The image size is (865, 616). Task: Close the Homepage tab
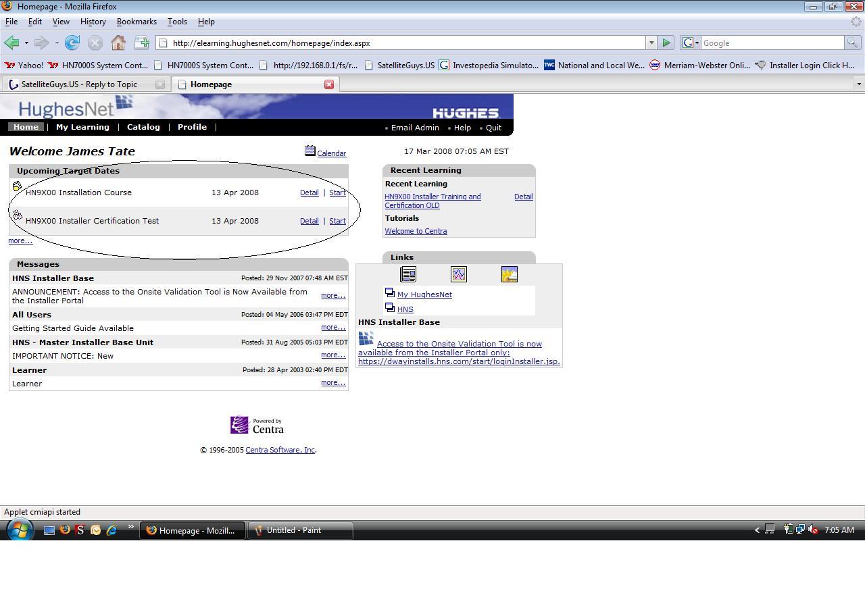click(x=329, y=84)
